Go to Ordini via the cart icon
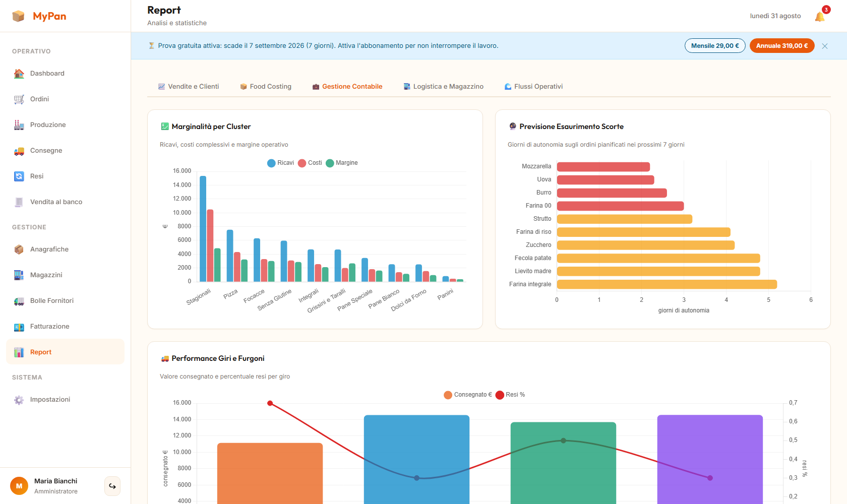This screenshot has height=504, width=847. (19, 99)
